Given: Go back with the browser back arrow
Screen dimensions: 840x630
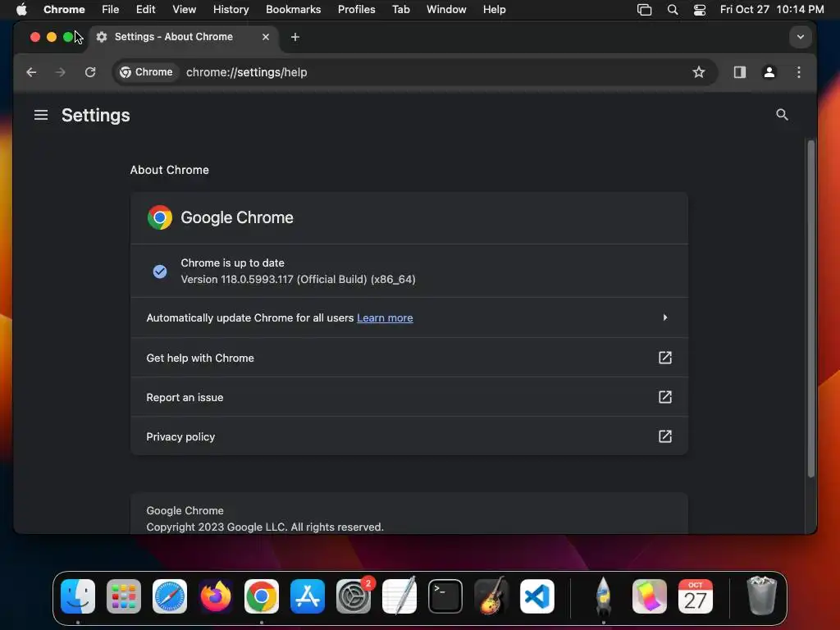Looking at the screenshot, I should click(x=31, y=72).
